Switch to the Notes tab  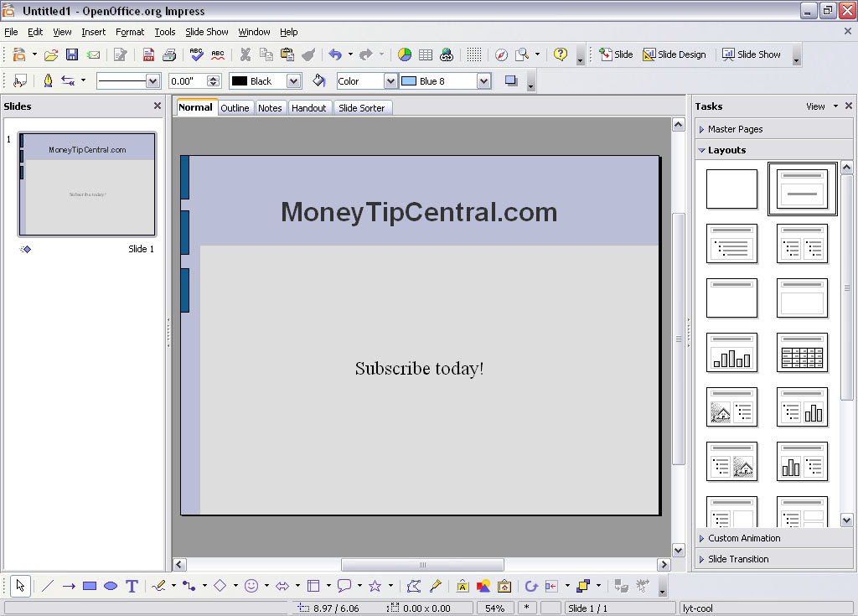[270, 108]
